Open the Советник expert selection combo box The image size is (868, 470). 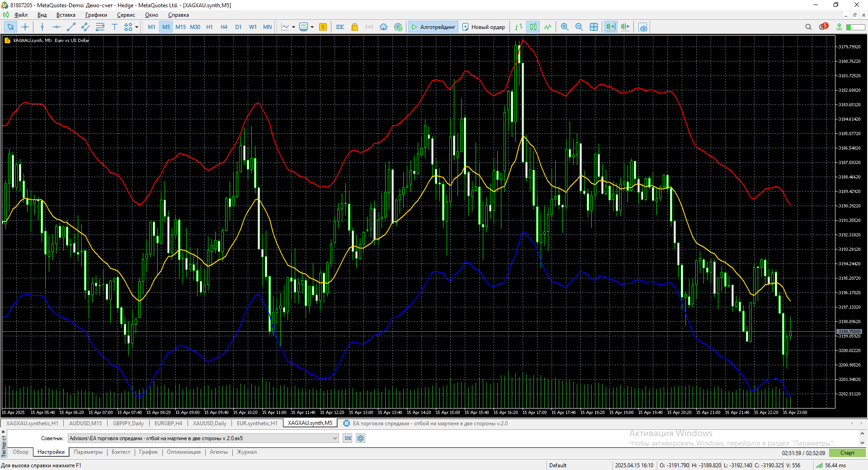point(203,438)
